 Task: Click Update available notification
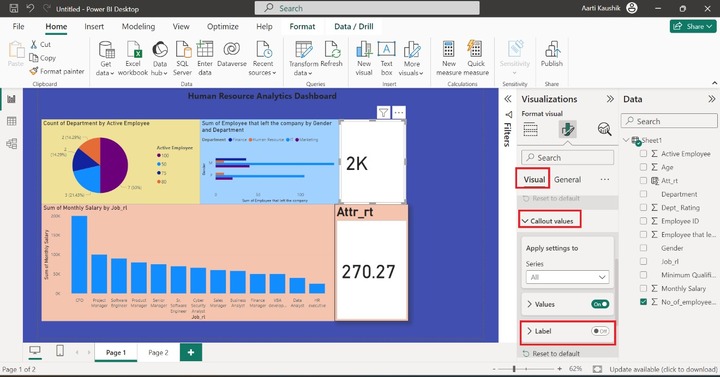click(663, 369)
